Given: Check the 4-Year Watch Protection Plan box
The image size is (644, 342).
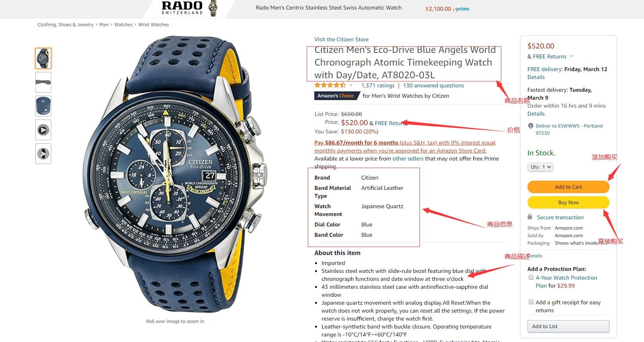Looking at the screenshot, I should click(x=531, y=277).
